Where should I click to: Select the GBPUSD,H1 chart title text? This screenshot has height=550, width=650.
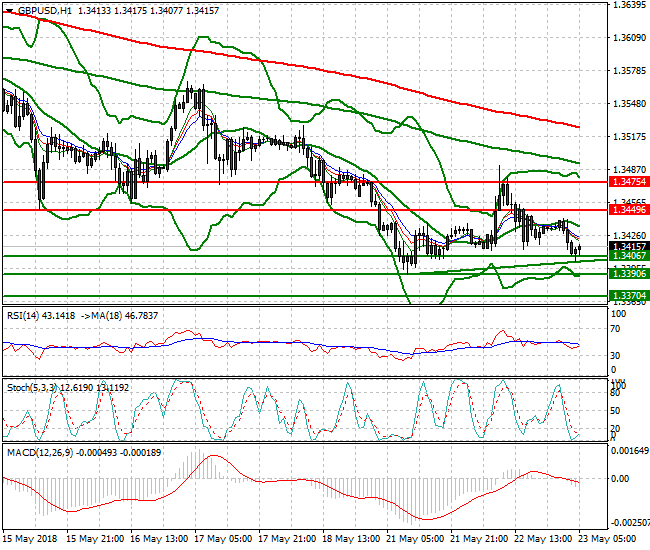coord(45,11)
